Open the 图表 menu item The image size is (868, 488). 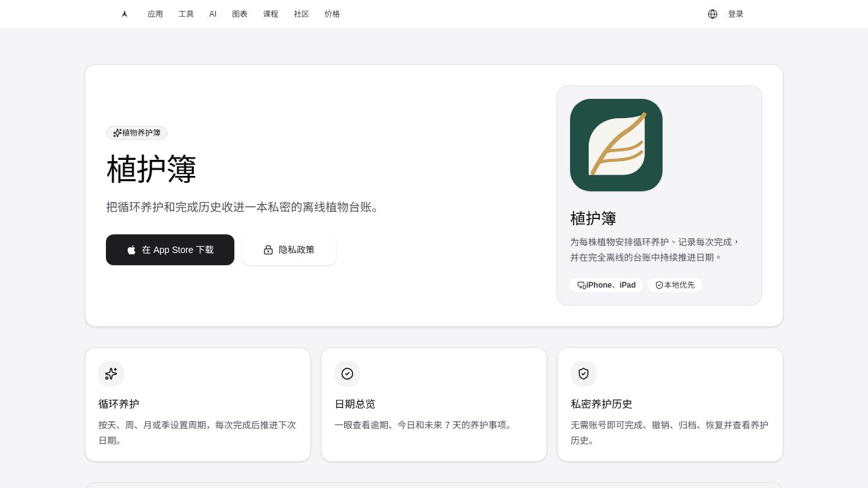point(240,14)
